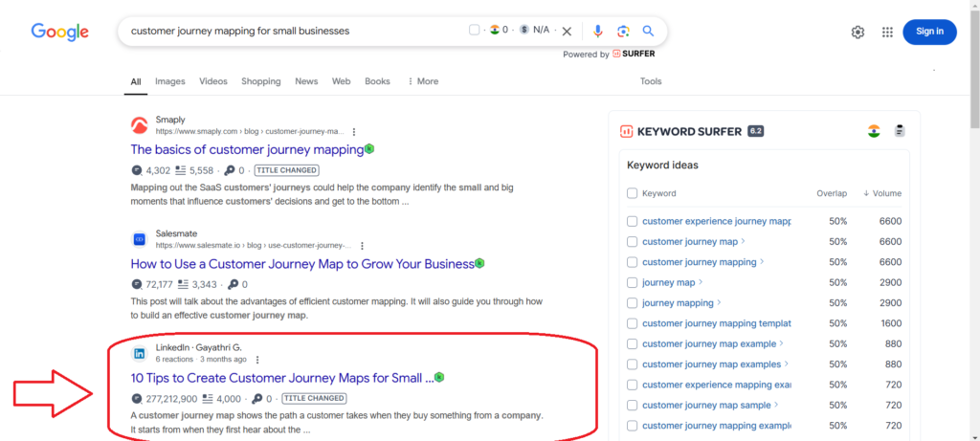Screen dimensions: 980x441
Task: Click dollar CPC icon in search bar
Action: 523,30
